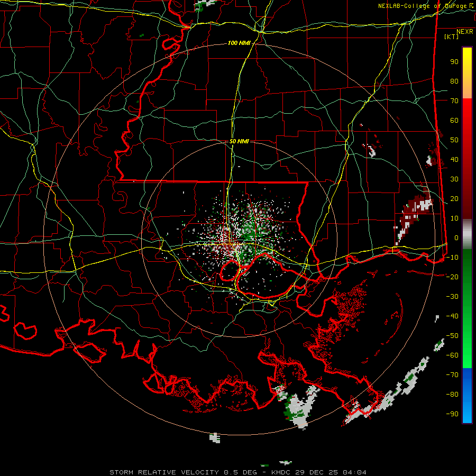Image resolution: width=476 pixels, height=476 pixels.
Task: Click the 50 NMI range ring label
Action: 239,141
